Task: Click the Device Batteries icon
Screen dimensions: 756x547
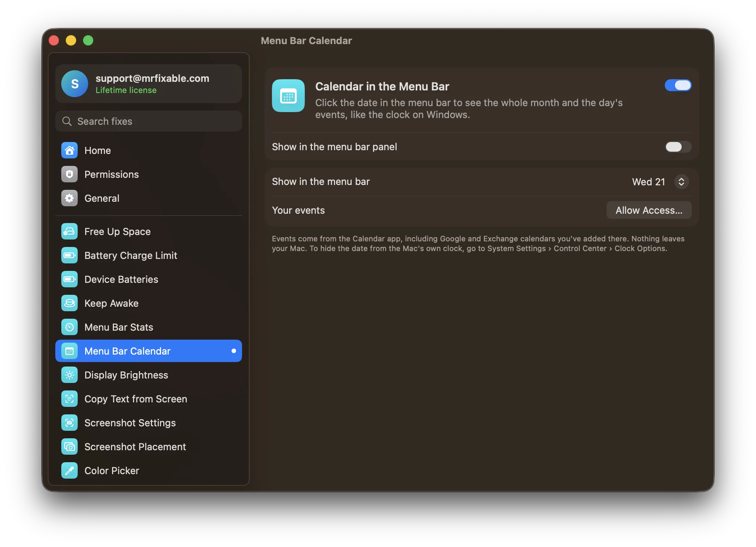Action: click(69, 279)
